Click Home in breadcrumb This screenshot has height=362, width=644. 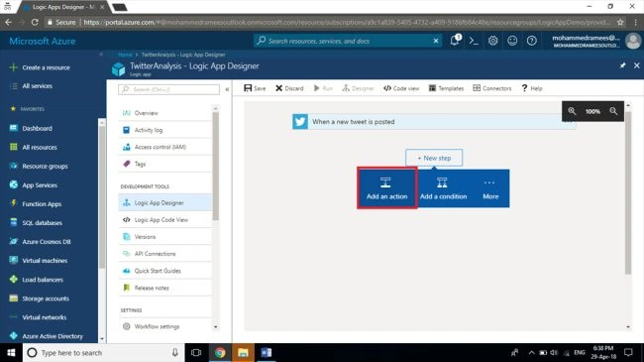pos(125,55)
